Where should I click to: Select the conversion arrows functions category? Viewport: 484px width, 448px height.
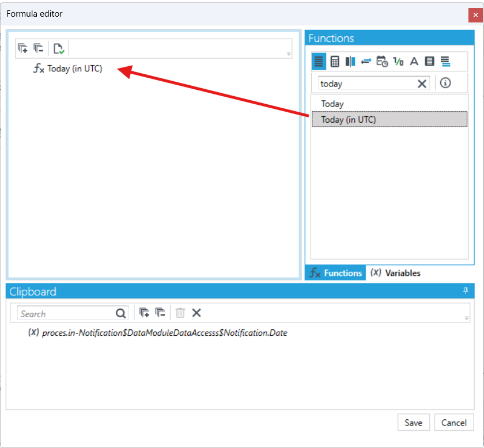(366, 62)
